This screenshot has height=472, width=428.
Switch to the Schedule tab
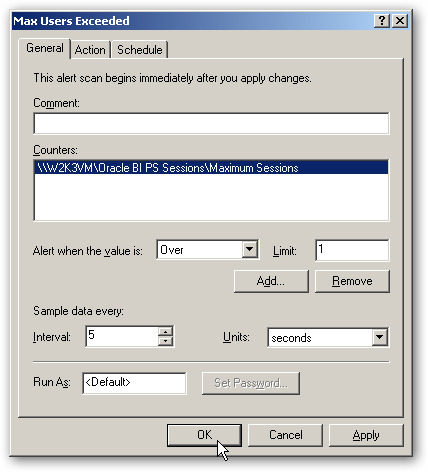click(140, 50)
